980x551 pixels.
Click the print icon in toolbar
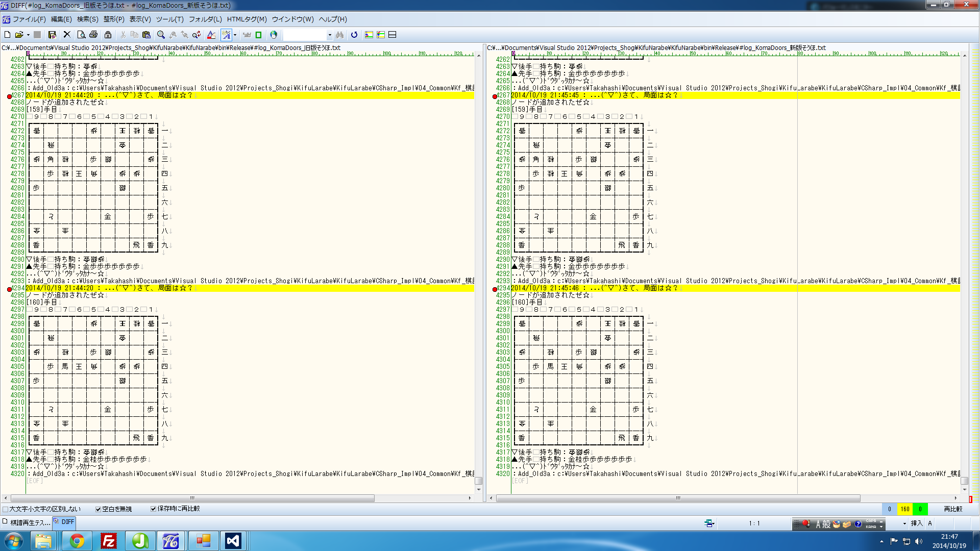[93, 35]
